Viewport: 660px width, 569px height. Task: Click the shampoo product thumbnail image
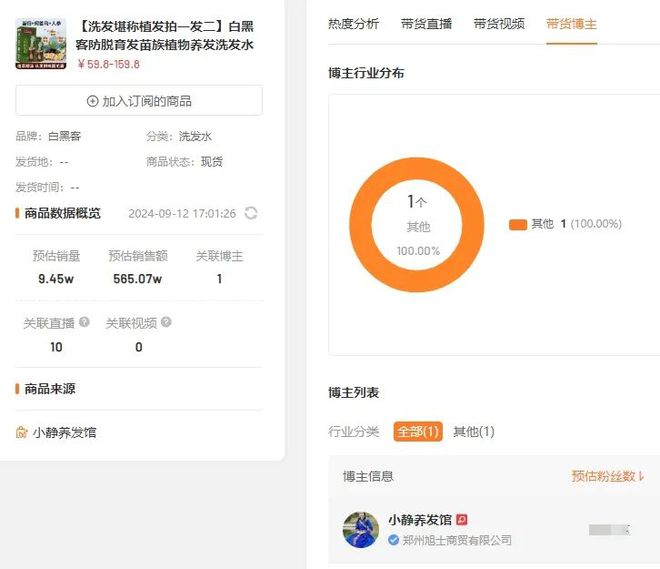click(41, 44)
